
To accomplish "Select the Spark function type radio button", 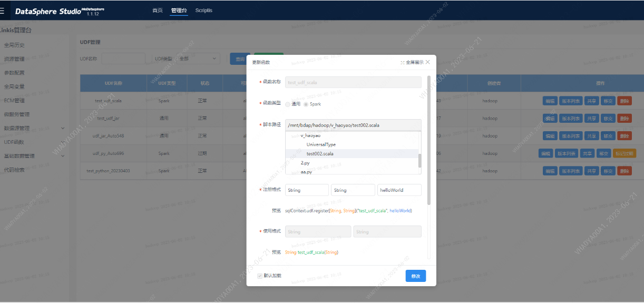I will point(306,104).
